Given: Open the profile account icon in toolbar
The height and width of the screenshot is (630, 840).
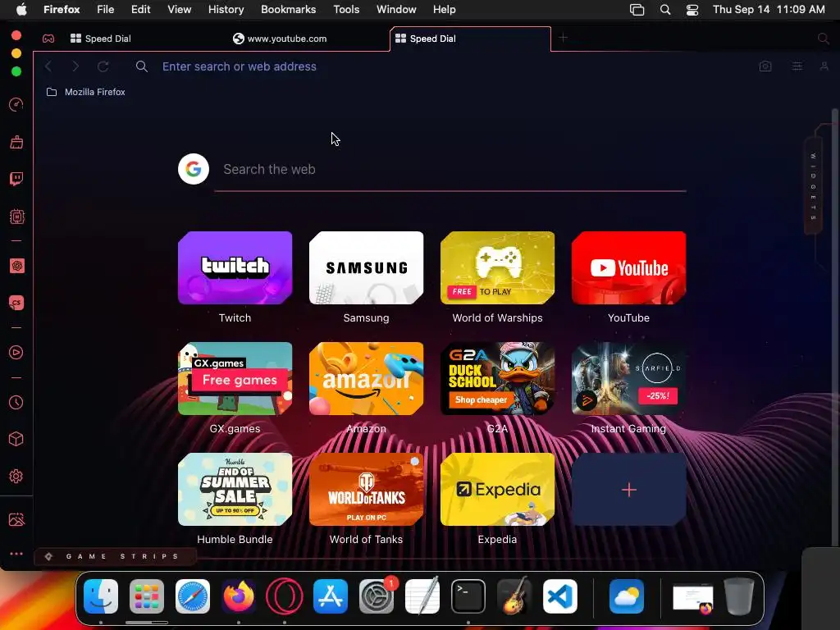Looking at the screenshot, I should coord(824,66).
